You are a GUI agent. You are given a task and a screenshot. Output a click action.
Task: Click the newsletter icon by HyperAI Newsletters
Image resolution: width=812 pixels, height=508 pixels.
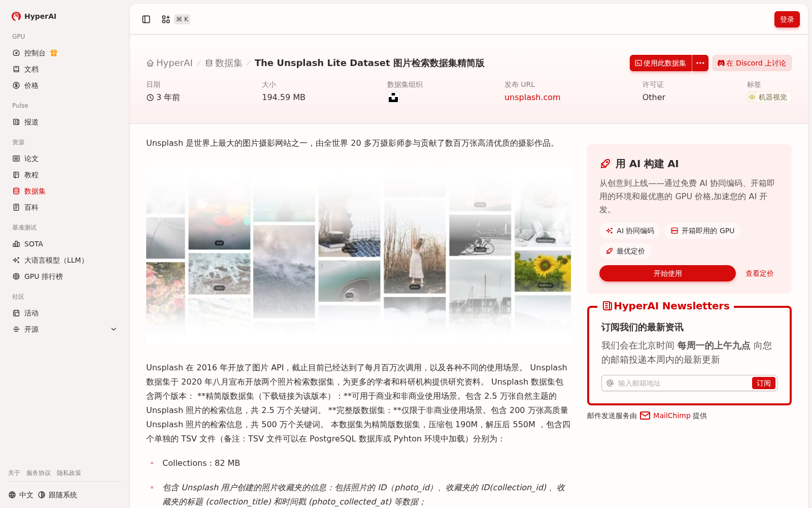pos(607,306)
